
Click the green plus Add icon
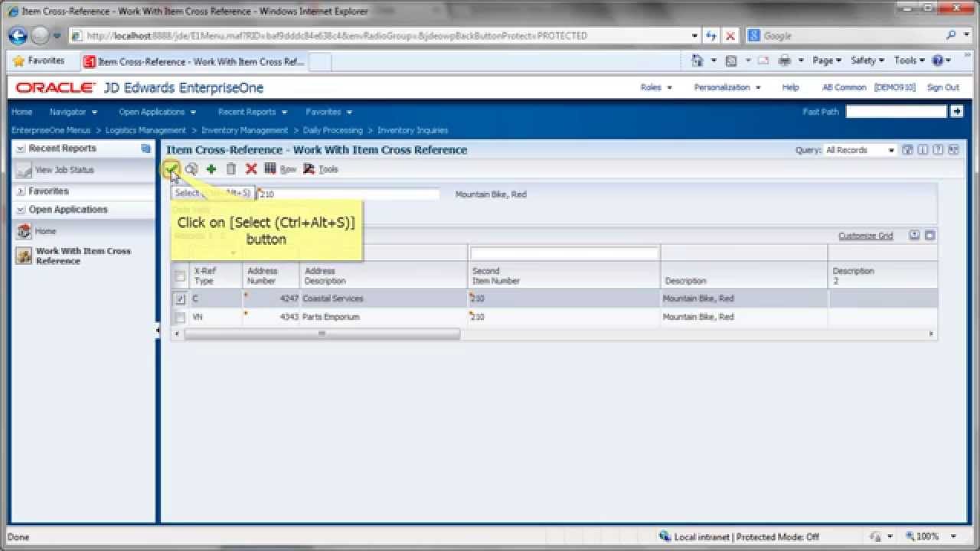211,169
